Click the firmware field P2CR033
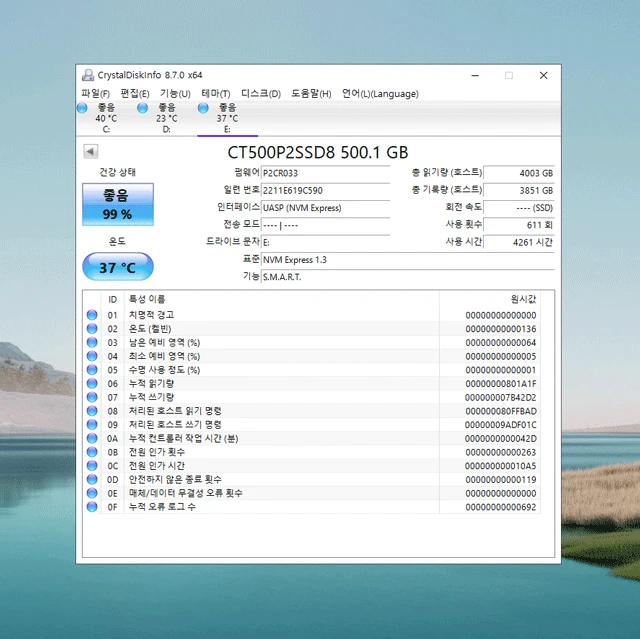Screen dimensions: 640x639 325,173
